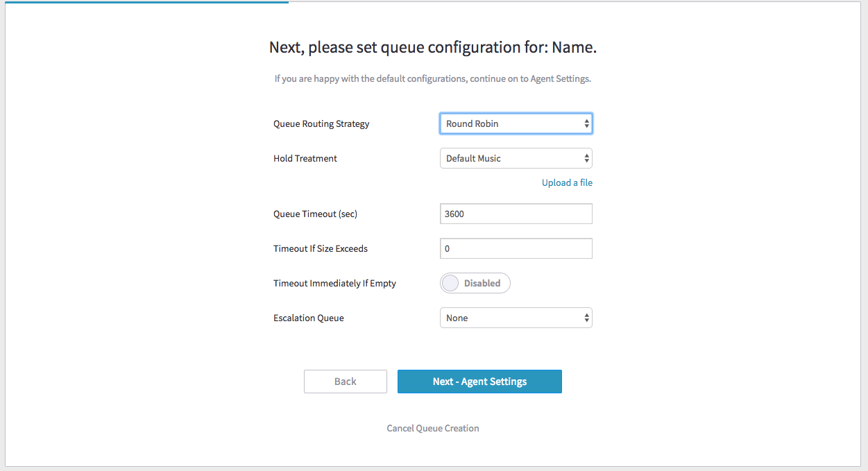Click the Timeout If Size Exceeds label
This screenshot has width=868, height=471.
pos(321,248)
